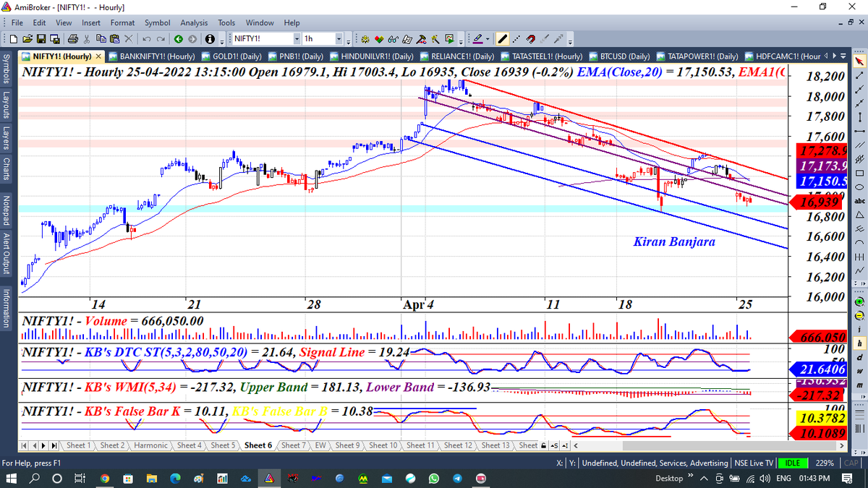Open the Symbol menu
868x488 pixels.
tap(158, 23)
